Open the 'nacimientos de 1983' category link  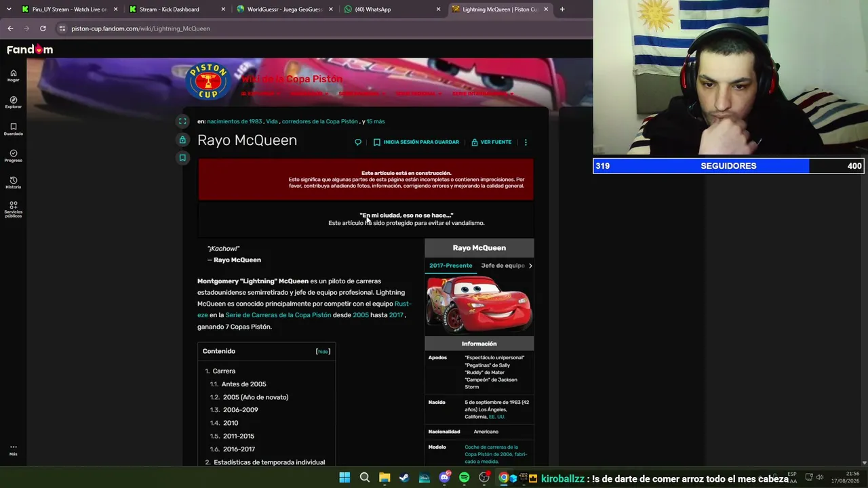click(x=235, y=121)
